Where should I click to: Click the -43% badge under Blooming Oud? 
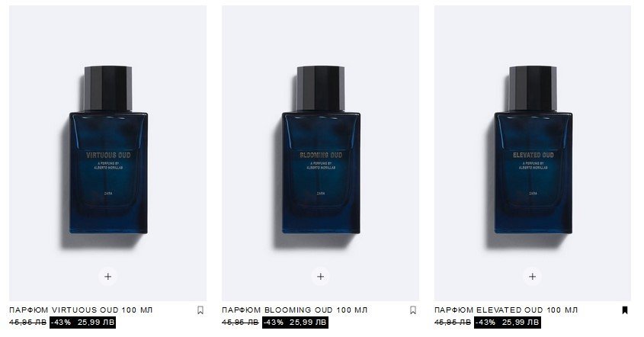[274, 323]
